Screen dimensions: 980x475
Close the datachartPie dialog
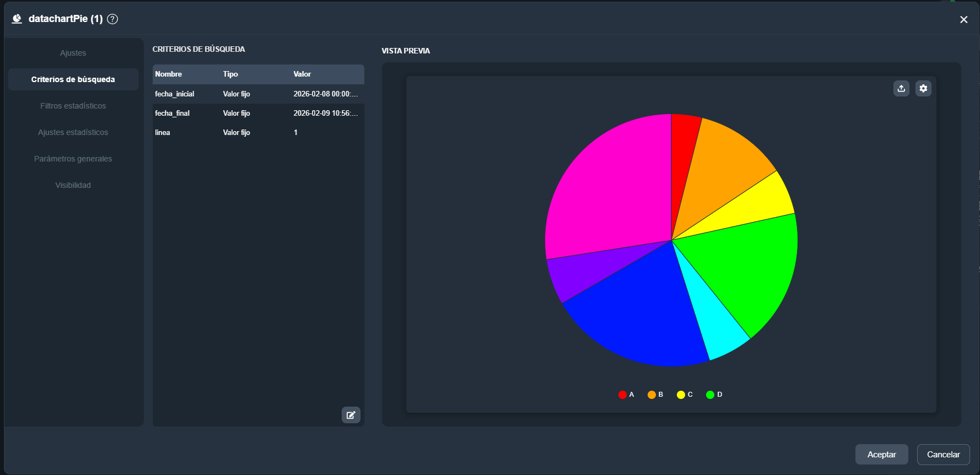tap(963, 20)
